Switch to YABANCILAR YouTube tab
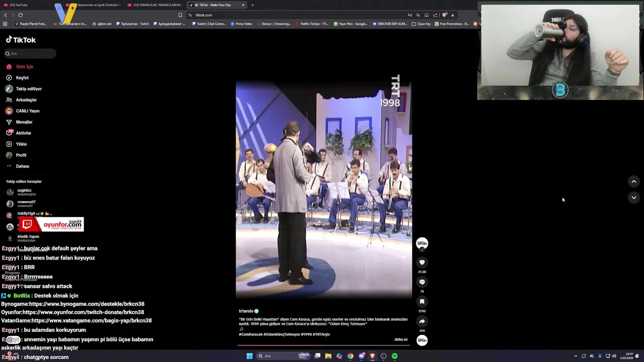The width and height of the screenshot is (644, 362). [154, 5]
